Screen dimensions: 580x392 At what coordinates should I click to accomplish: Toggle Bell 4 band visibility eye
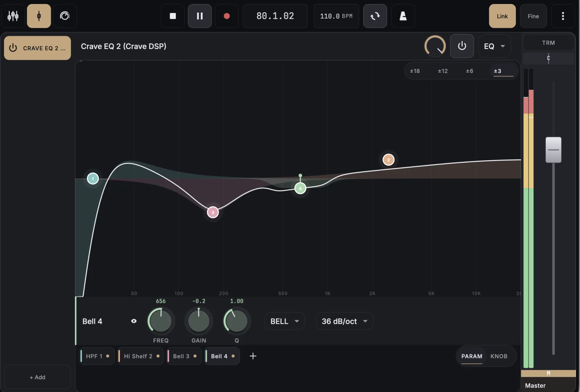tap(134, 321)
